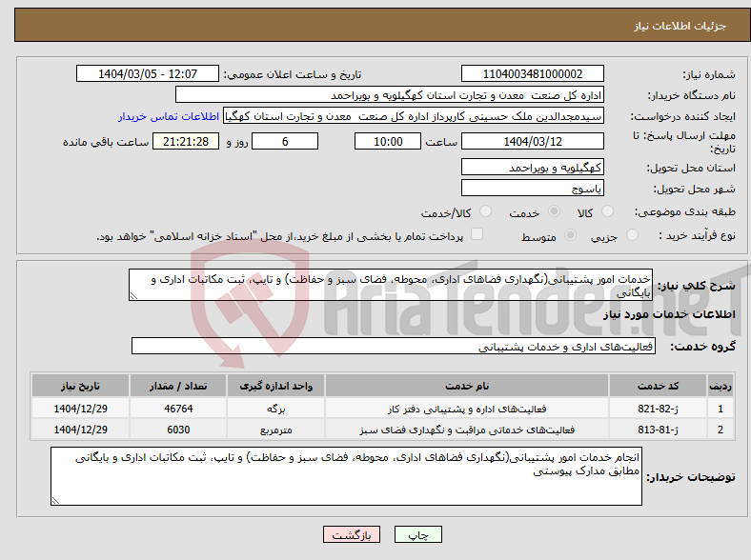
Task: Click service code ژ-82-821 cell
Action: click(x=659, y=409)
